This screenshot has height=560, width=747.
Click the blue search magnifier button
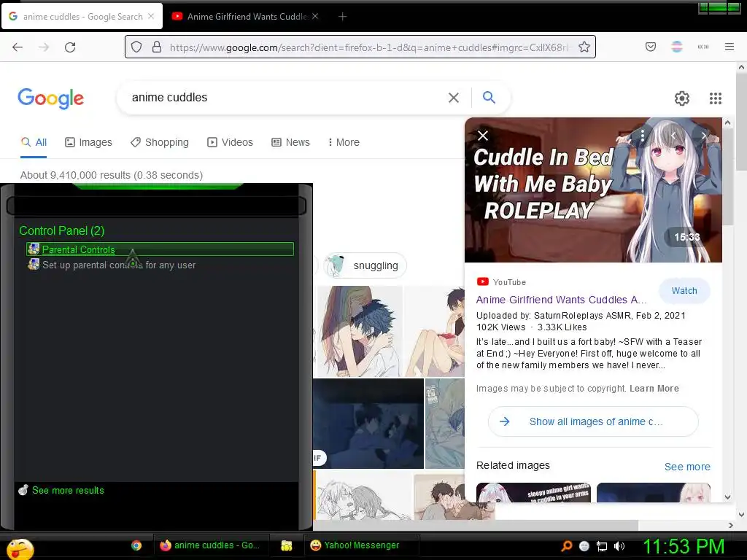coord(489,97)
